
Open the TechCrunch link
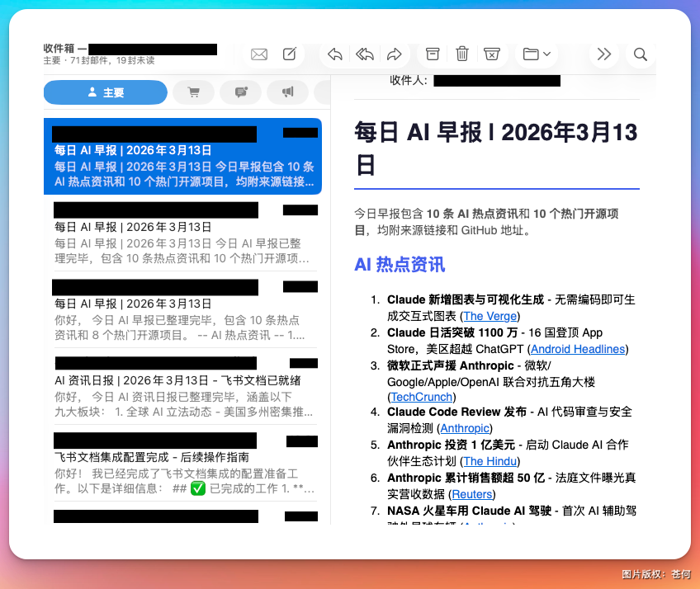(x=422, y=397)
